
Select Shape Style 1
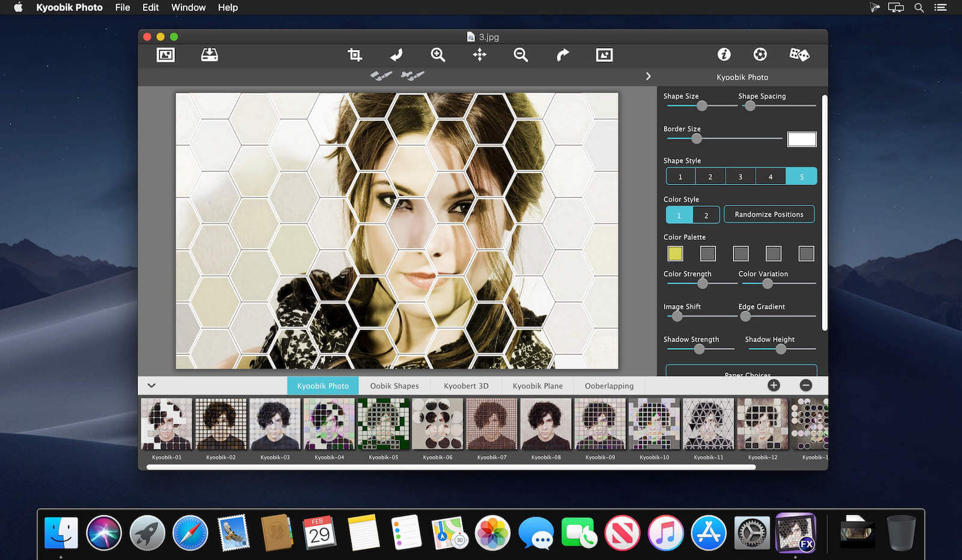tap(680, 177)
